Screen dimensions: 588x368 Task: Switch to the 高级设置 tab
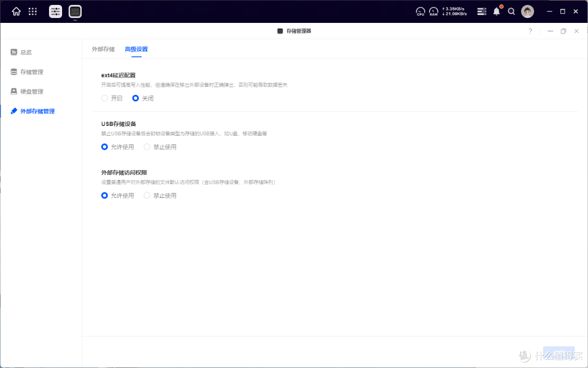tap(136, 49)
